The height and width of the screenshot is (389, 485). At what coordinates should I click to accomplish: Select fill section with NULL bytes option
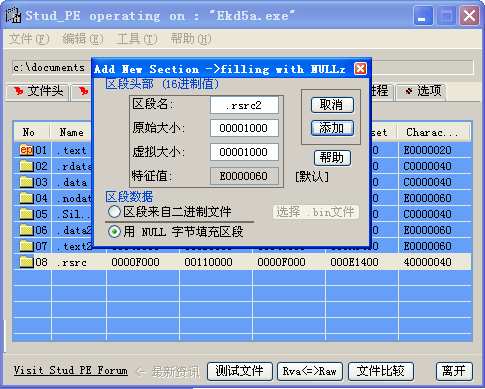coord(114,231)
